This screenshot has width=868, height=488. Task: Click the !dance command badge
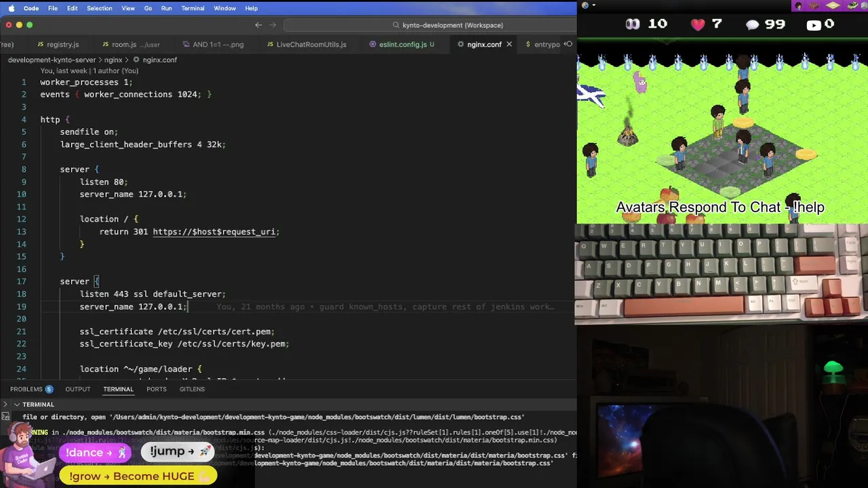pos(96,453)
